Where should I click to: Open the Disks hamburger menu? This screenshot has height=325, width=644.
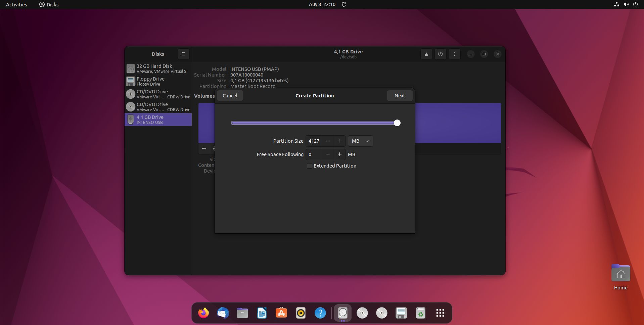[183, 54]
